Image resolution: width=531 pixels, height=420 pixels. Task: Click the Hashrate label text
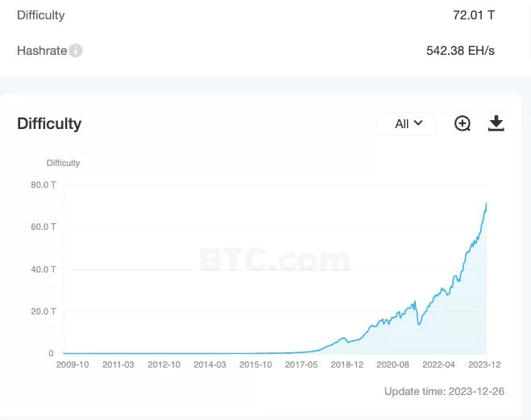pos(41,51)
